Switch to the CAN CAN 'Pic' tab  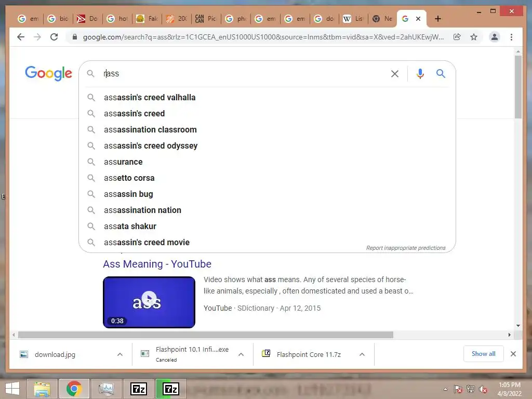206,19
